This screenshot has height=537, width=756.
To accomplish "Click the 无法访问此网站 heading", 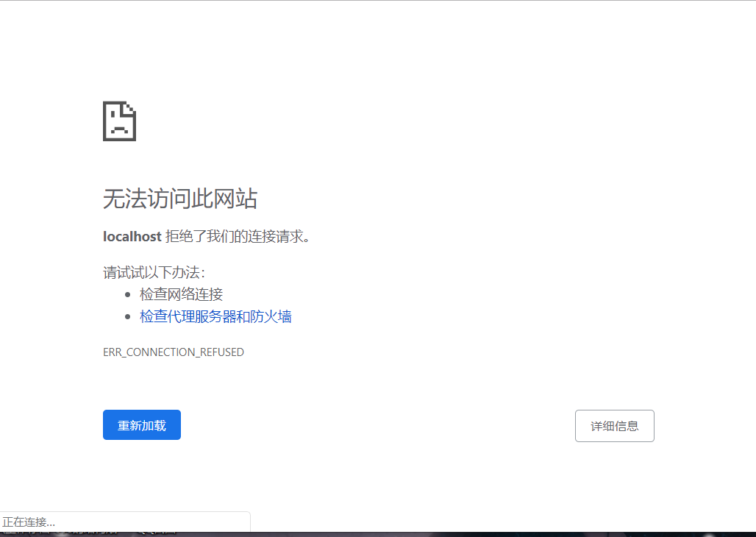I will tap(181, 199).
